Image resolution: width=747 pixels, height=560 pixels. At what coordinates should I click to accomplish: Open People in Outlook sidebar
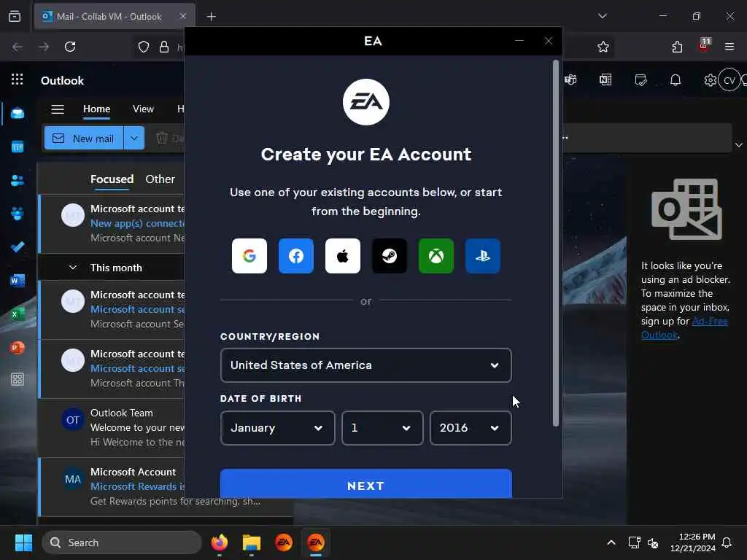[18, 181]
